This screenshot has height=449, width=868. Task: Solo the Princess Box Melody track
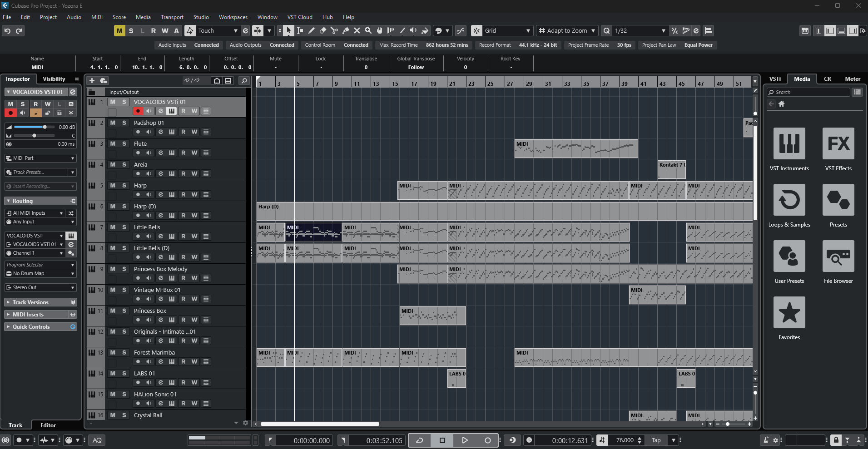tap(124, 269)
